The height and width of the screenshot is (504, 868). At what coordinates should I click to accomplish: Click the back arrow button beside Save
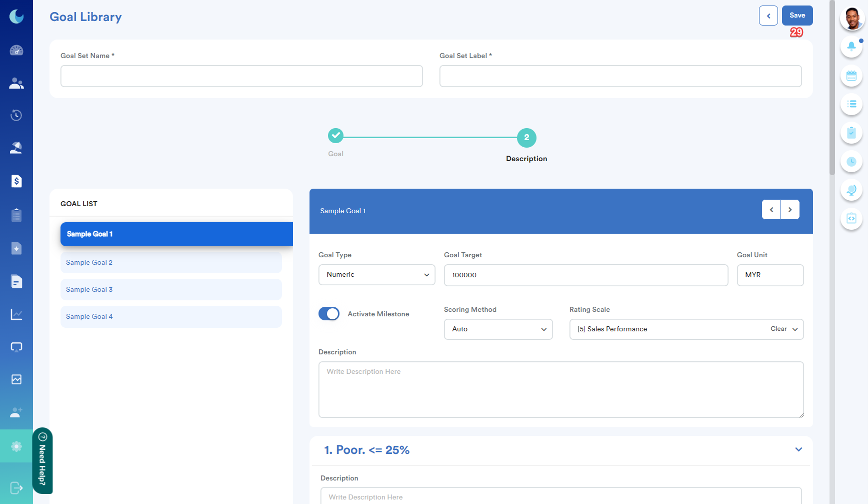click(768, 16)
